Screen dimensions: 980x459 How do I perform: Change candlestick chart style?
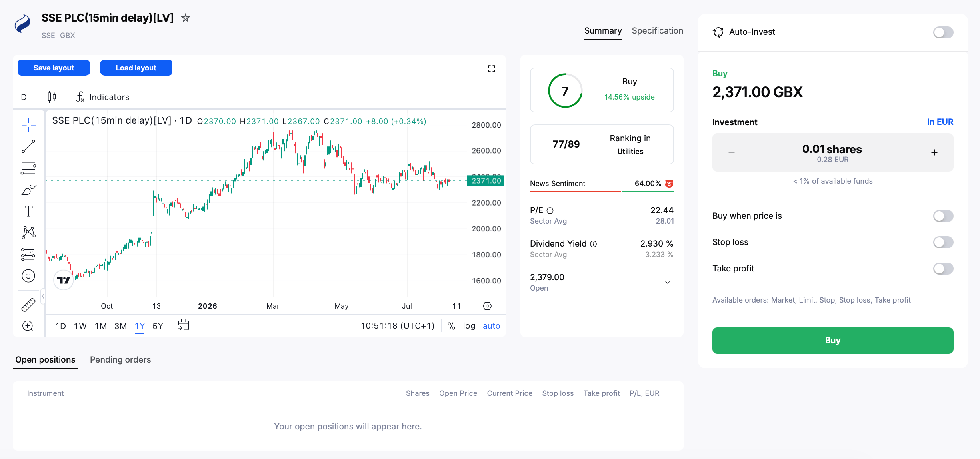tap(52, 97)
